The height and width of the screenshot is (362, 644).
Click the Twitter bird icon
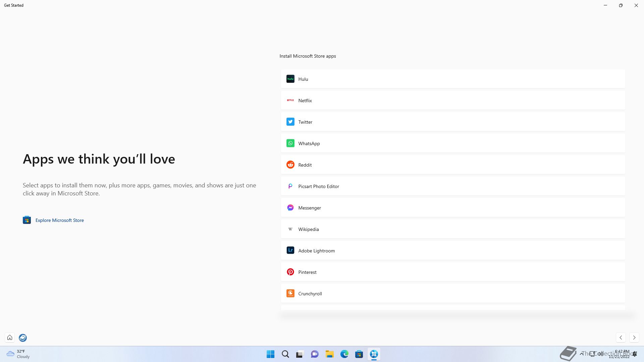pyautogui.click(x=290, y=122)
